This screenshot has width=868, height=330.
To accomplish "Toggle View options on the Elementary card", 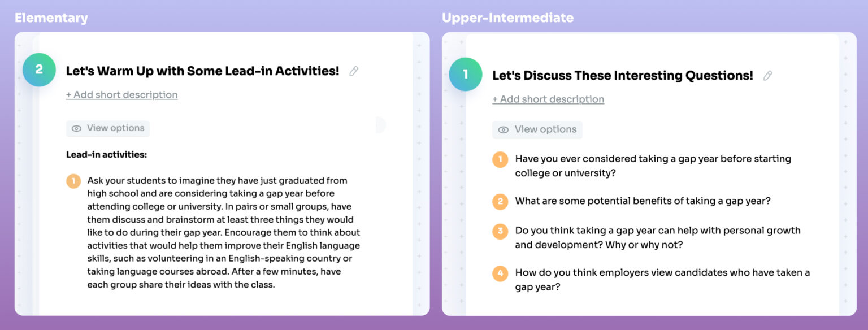I will pyautogui.click(x=108, y=128).
